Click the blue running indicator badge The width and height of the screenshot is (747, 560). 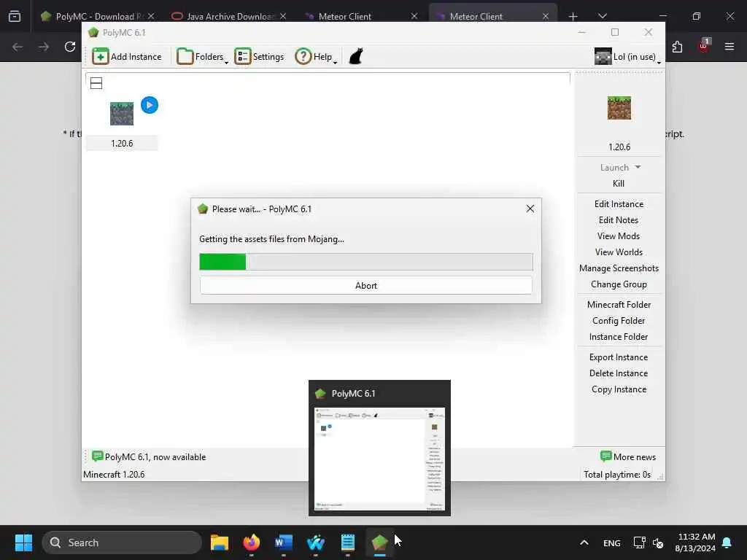[150, 105]
